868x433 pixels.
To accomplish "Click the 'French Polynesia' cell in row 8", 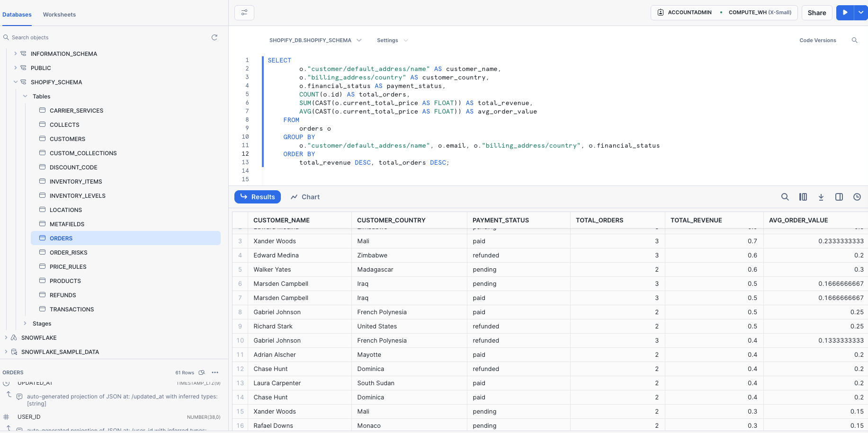I will [409, 312].
